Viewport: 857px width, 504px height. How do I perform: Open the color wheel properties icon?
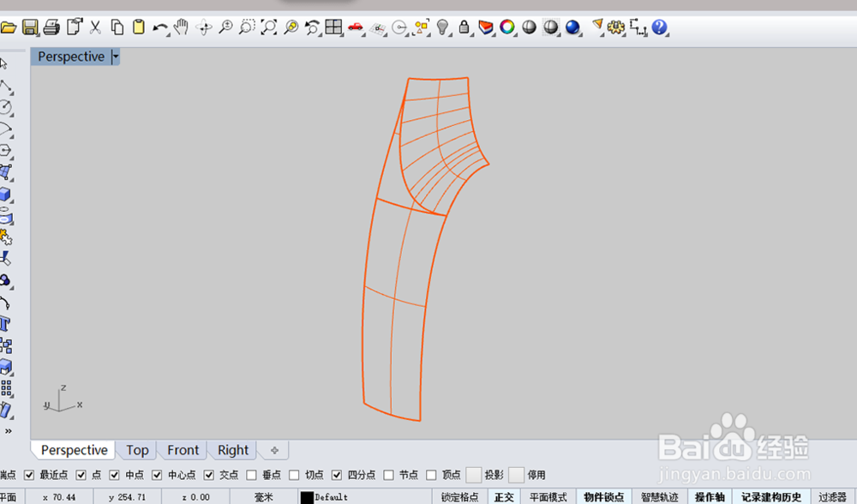coord(507,27)
